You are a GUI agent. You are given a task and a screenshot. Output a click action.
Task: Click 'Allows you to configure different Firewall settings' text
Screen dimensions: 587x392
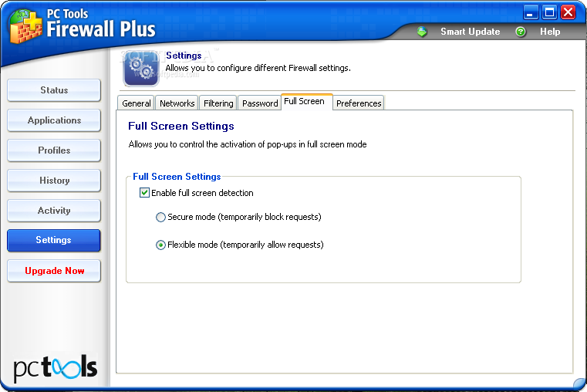[258, 68]
